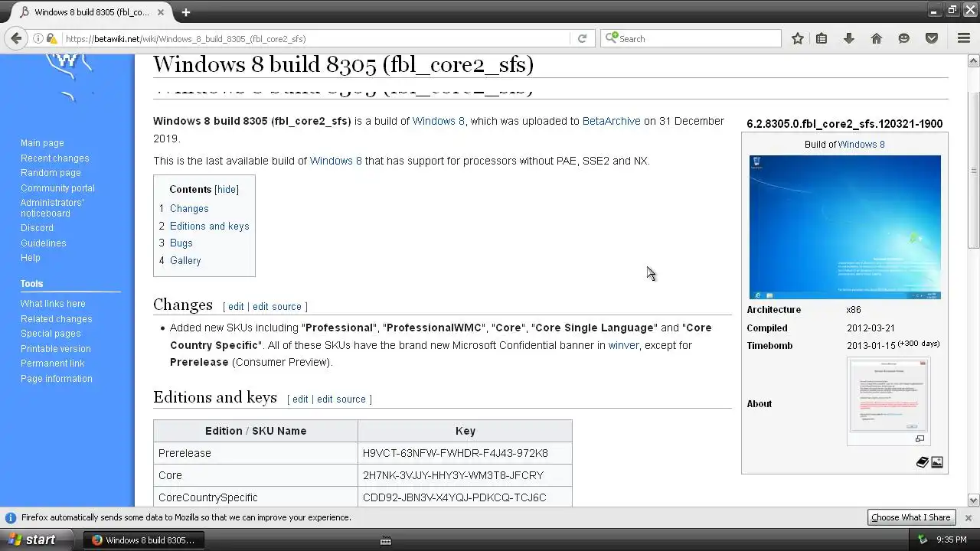Viewport: 980px width, 551px height.
Task: Open the Guidelines sidebar link
Action: click(x=43, y=243)
